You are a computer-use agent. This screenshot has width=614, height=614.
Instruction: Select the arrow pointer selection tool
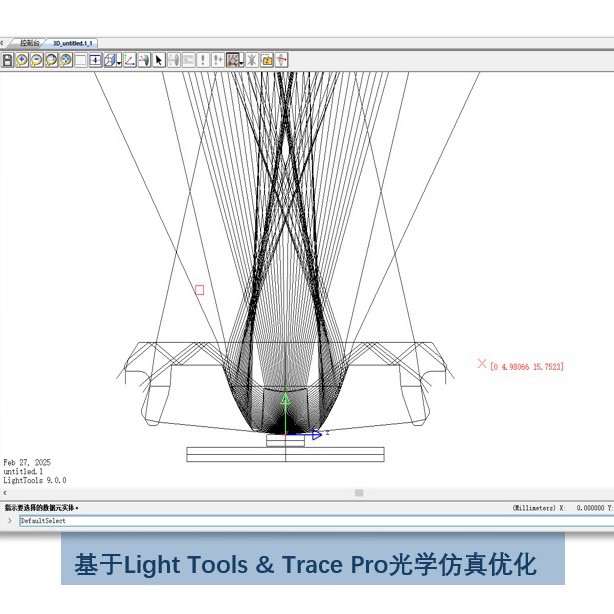coord(158,60)
